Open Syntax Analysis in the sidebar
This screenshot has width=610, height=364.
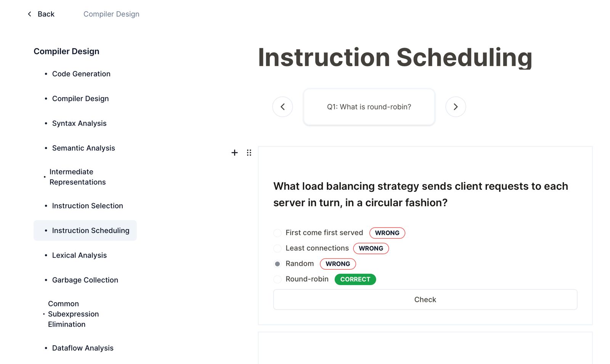click(79, 123)
